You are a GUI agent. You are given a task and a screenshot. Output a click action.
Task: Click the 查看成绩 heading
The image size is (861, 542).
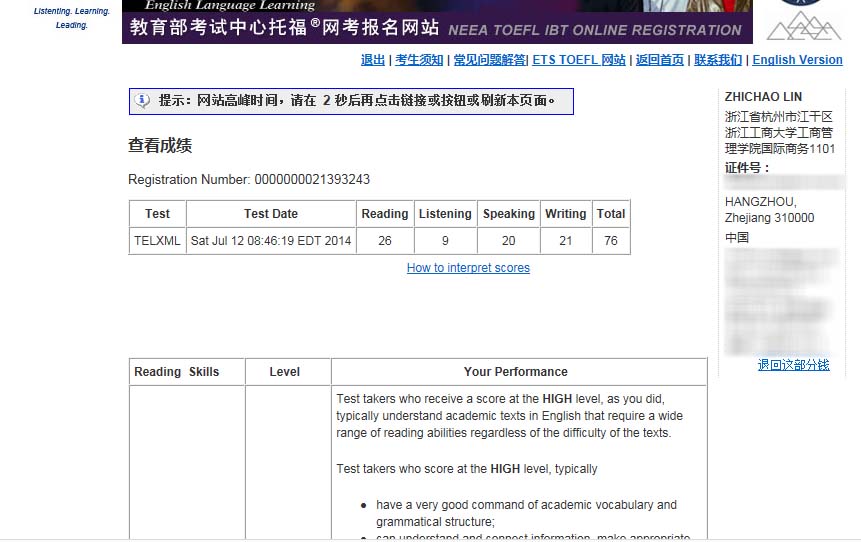point(160,146)
